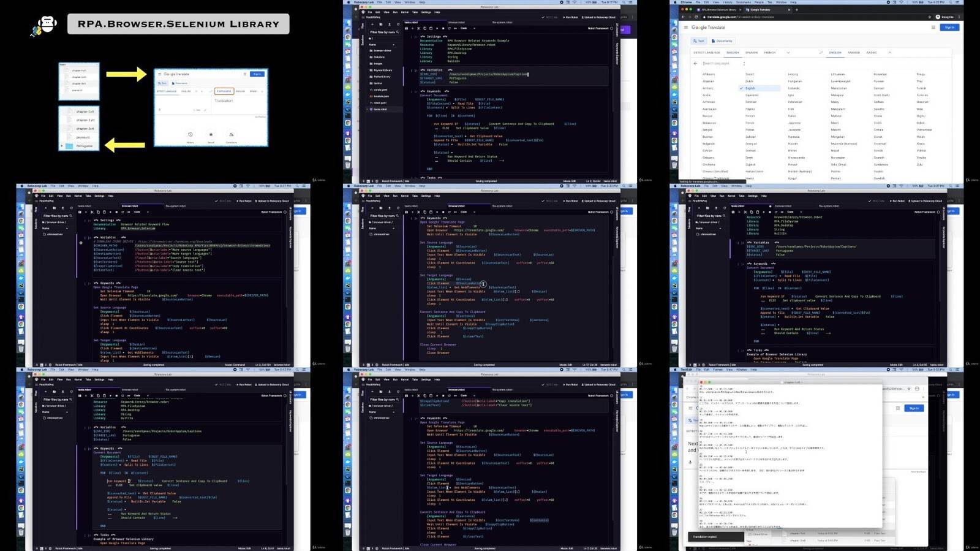The image size is (980, 551).
Task: Click Save icon in frame listing conda.yaml
Action: 407,28
